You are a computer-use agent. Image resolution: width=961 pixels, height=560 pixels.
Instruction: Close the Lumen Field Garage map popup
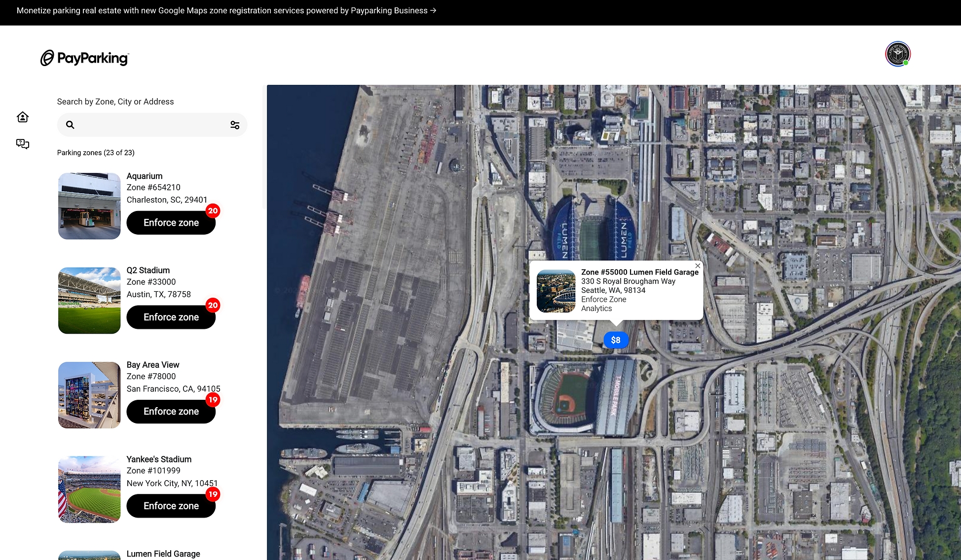click(x=698, y=266)
